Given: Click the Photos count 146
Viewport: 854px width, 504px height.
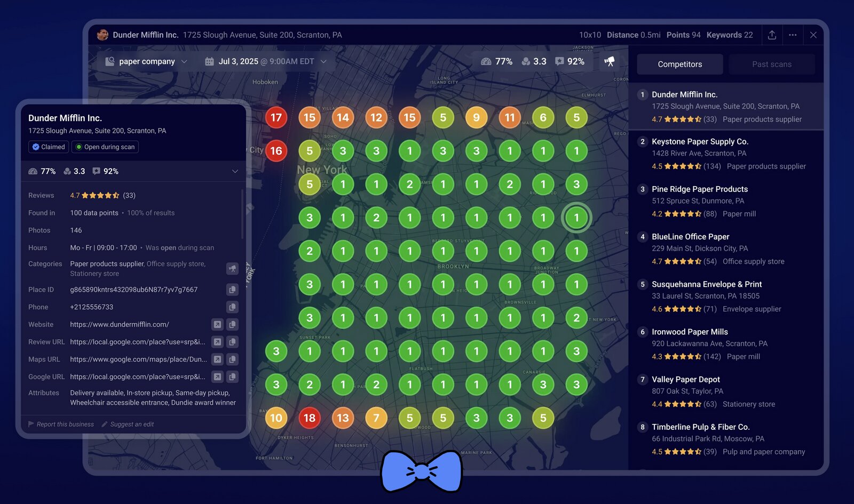Looking at the screenshot, I should tap(76, 230).
